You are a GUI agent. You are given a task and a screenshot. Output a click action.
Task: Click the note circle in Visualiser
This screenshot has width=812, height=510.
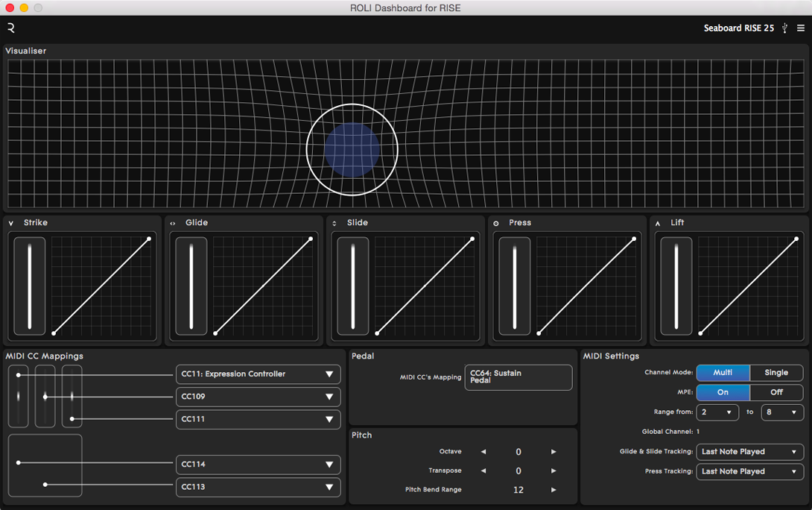point(352,150)
